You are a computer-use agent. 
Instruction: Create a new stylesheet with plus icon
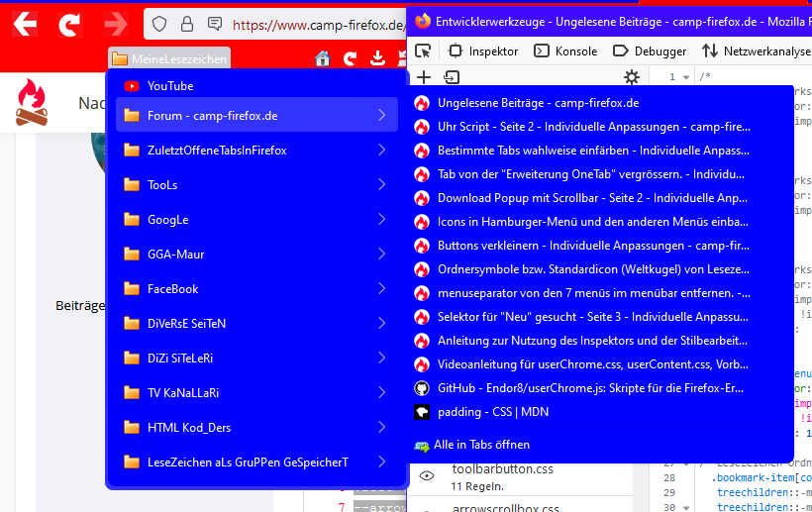pos(424,77)
